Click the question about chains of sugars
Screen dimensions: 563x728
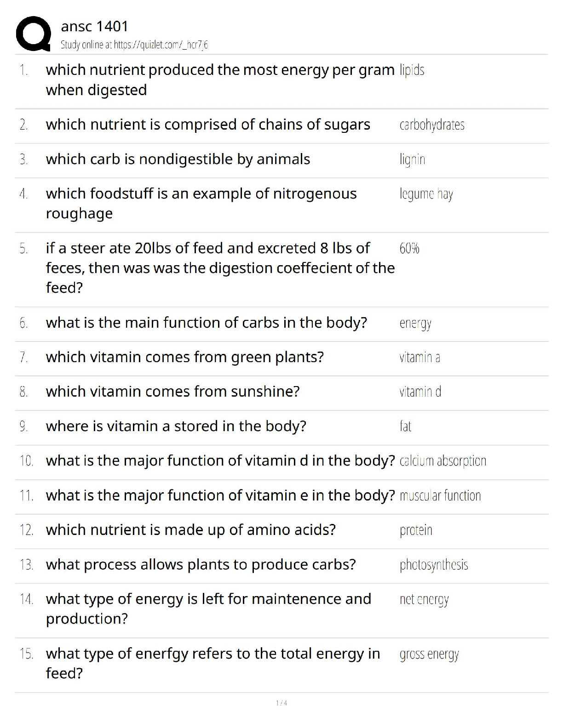click(208, 125)
